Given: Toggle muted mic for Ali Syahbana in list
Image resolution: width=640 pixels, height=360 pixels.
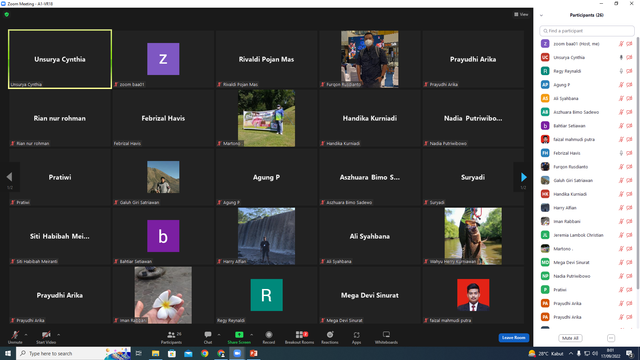Looking at the screenshot, I should pos(621,98).
